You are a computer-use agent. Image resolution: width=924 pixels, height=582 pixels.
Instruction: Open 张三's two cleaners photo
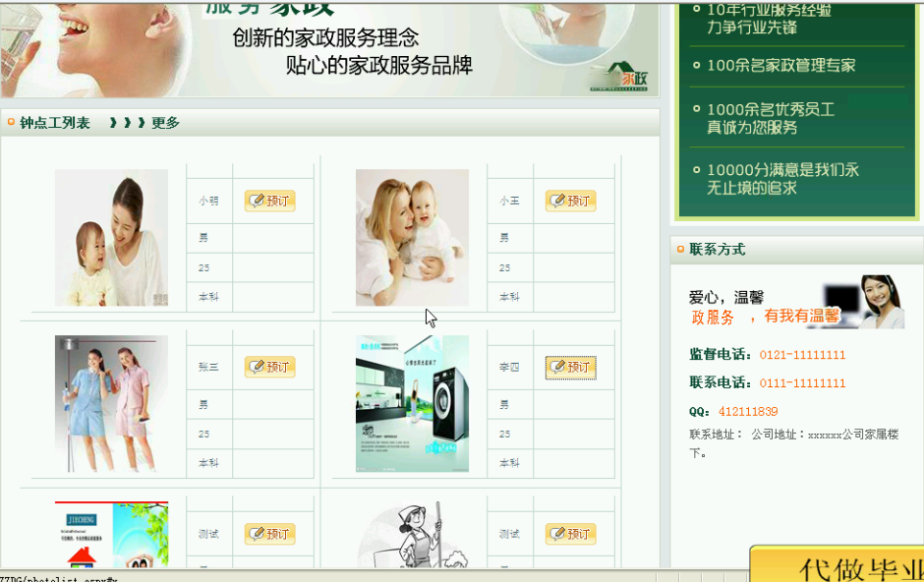[111, 403]
